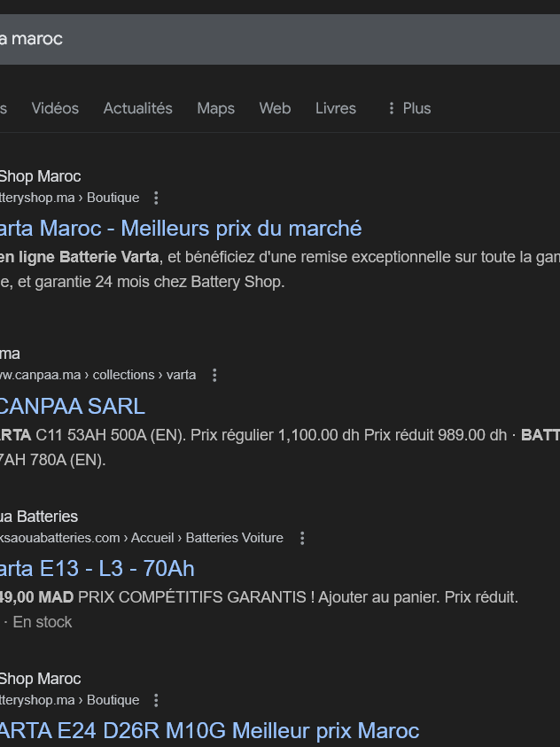Open 'E24 D26R M10G Meilleur prix Maroc' link

click(209, 731)
